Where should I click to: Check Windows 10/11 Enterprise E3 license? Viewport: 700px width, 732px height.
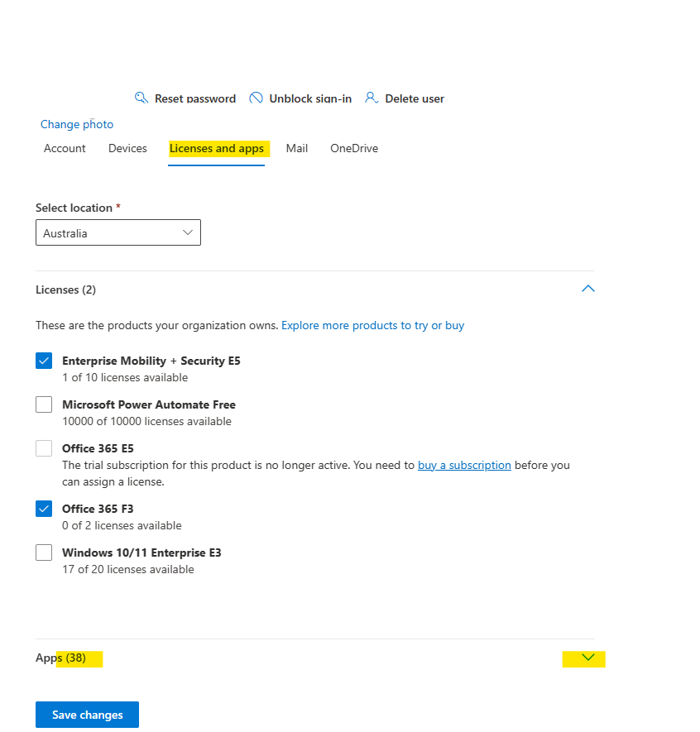coord(44,553)
